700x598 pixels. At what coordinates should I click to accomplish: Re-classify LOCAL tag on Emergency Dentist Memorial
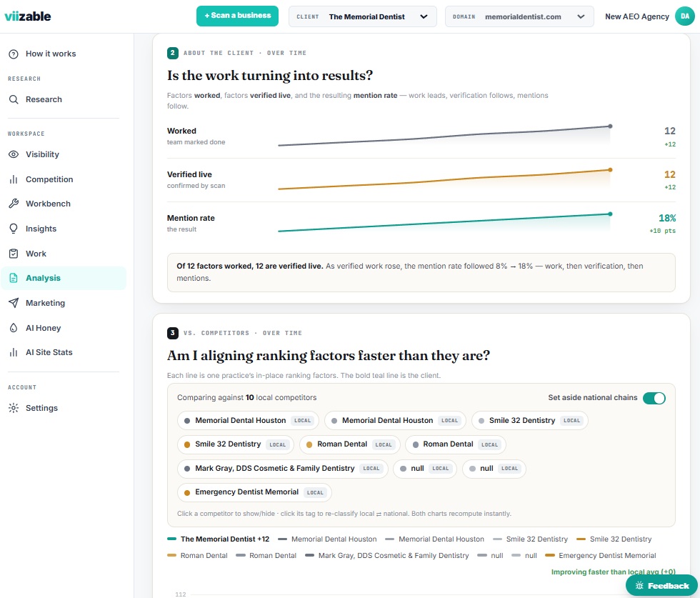click(315, 492)
